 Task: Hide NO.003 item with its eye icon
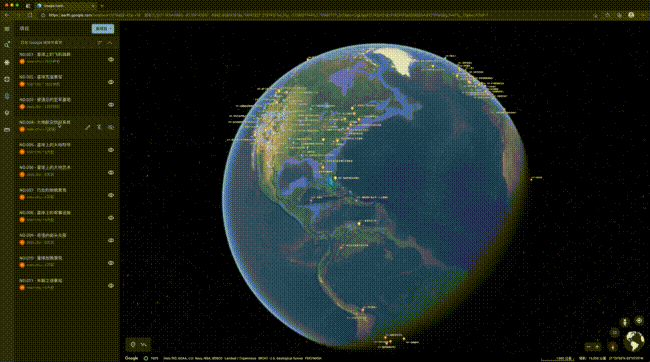pyautogui.click(x=111, y=105)
